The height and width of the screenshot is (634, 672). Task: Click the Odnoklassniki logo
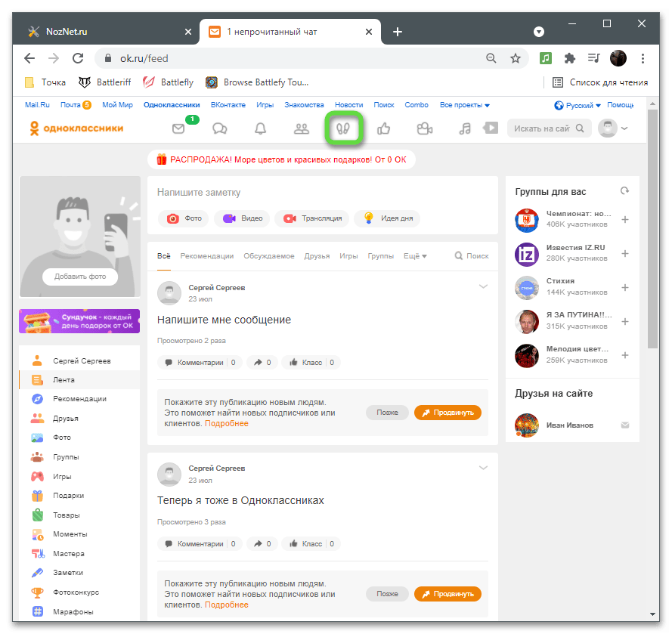click(x=76, y=128)
